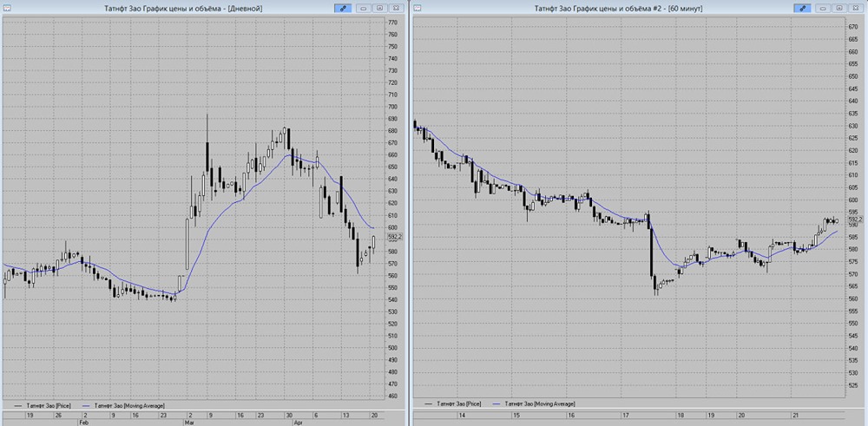This screenshot has width=868, height=426.
Task: Open the system menu icon of the 60 минут chart window
Action: [418, 9]
